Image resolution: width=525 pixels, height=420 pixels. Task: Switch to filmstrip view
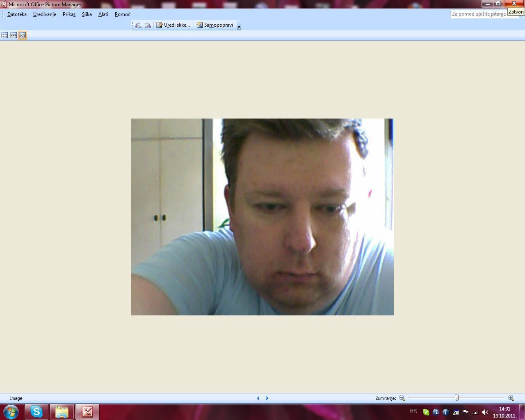tap(14, 35)
